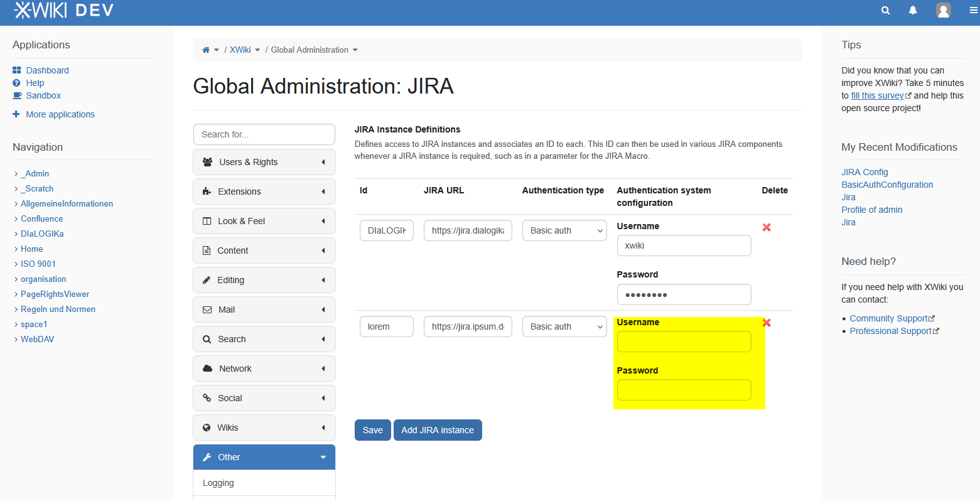Focus the Search for... administration field
This screenshot has width=980, height=501.
click(264, 134)
